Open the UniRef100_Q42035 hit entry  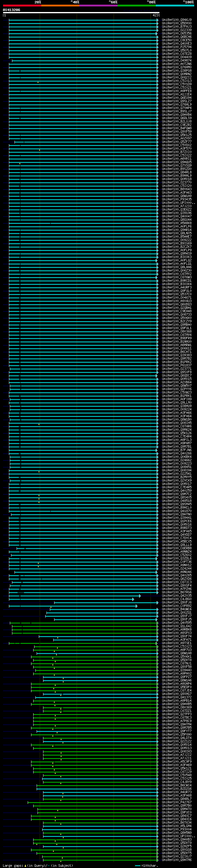[x=177, y=596]
